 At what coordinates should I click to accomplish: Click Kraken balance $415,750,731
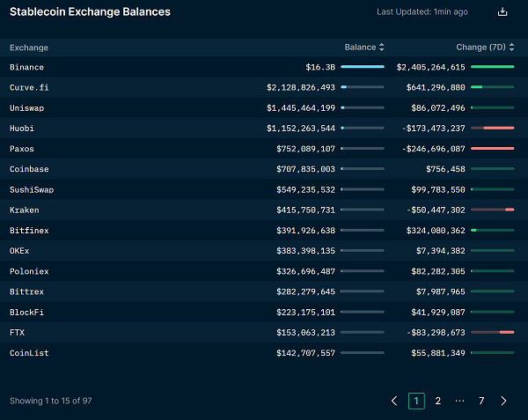pyautogui.click(x=305, y=210)
